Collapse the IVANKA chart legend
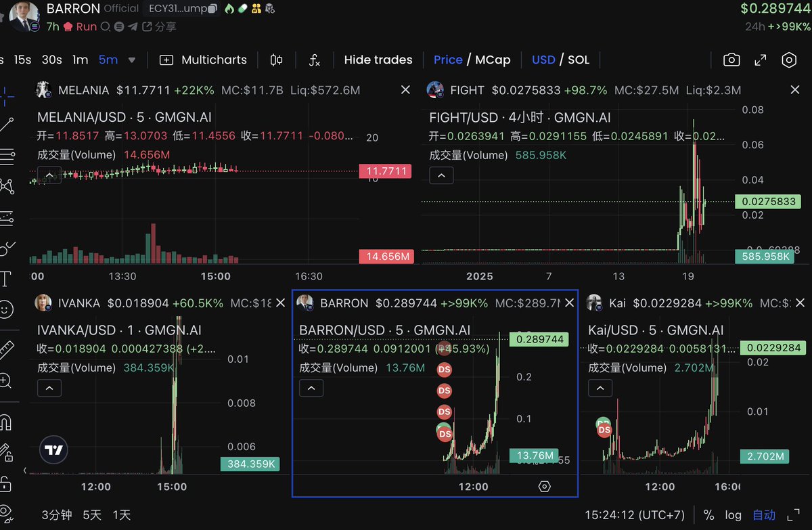The width and height of the screenshot is (812, 530). point(49,389)
